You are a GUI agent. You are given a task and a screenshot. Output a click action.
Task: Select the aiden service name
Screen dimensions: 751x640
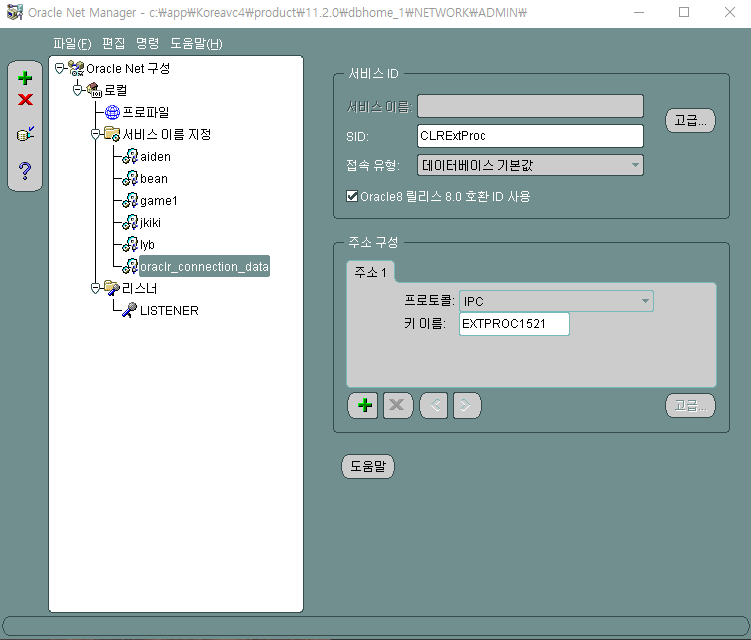[155, 157]
